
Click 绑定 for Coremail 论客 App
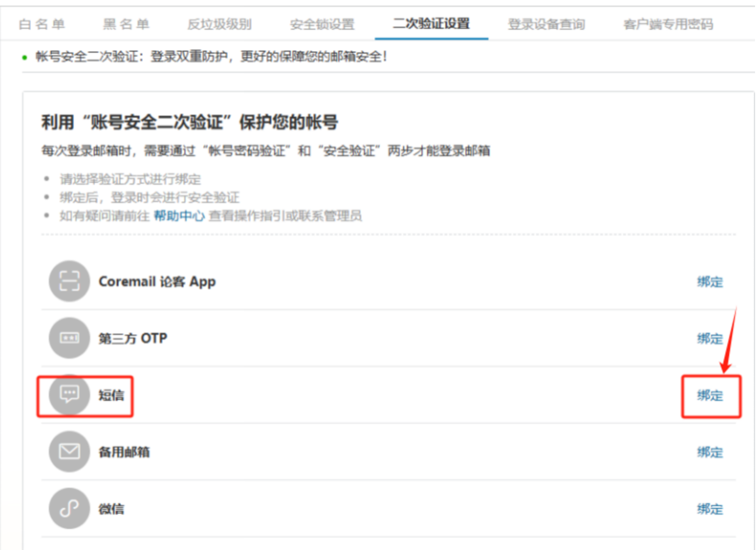click(x=710, y=282)
